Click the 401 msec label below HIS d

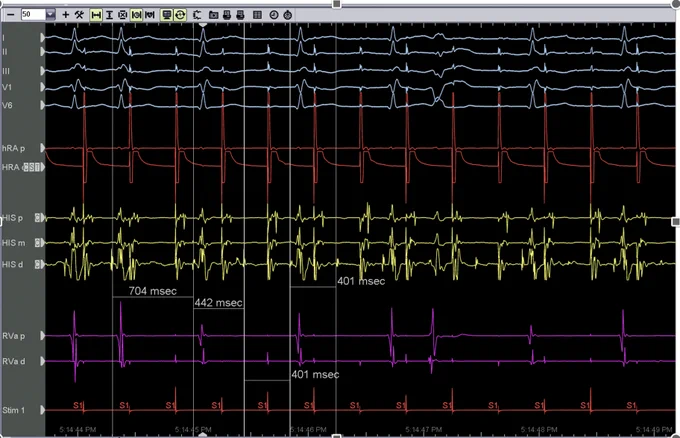click(361, 281)
